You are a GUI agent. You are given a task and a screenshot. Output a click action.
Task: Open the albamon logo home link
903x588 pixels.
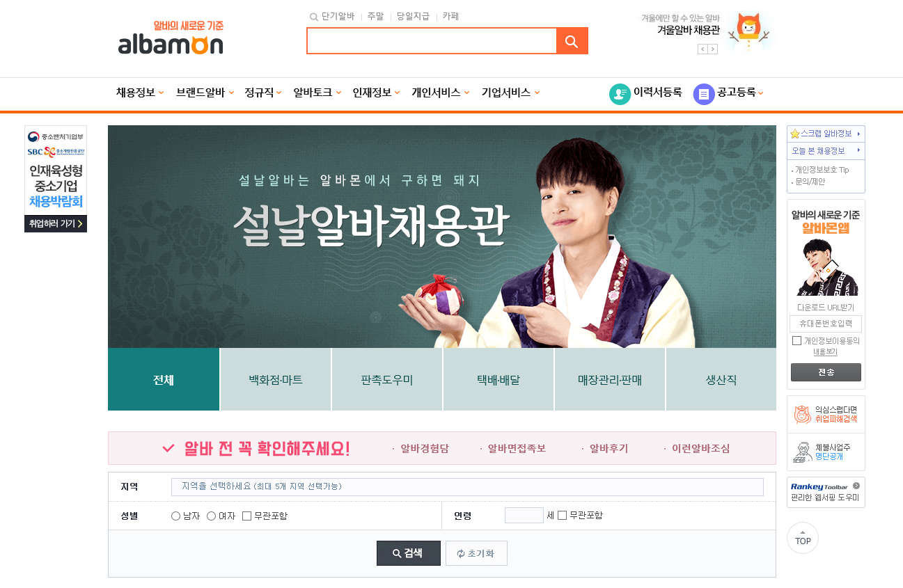point(171,38)
